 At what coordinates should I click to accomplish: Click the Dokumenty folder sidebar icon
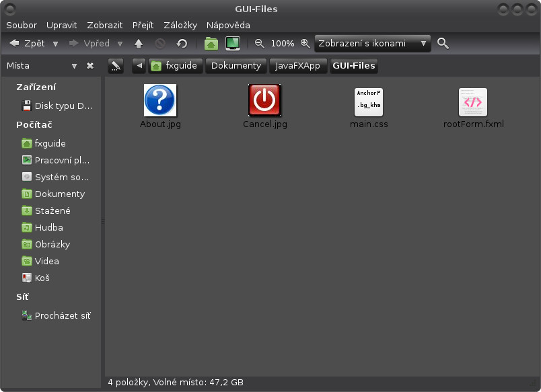26,194
